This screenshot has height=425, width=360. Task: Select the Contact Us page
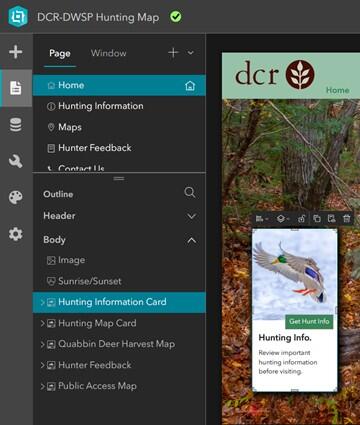[x=119, y=168]
